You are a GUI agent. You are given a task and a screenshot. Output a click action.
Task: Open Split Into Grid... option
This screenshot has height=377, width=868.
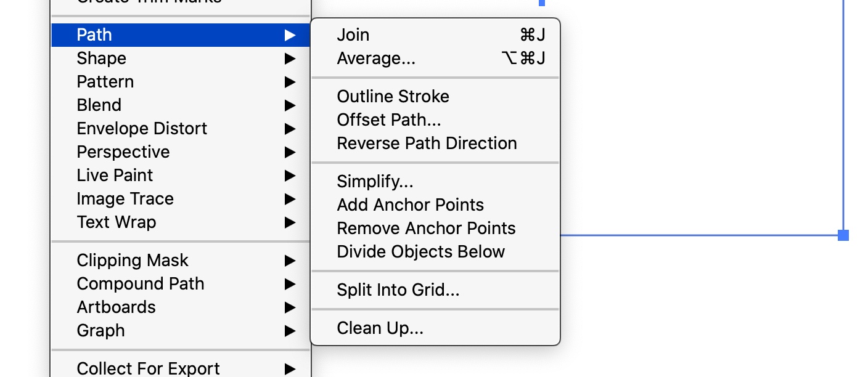tap(435, 290)
